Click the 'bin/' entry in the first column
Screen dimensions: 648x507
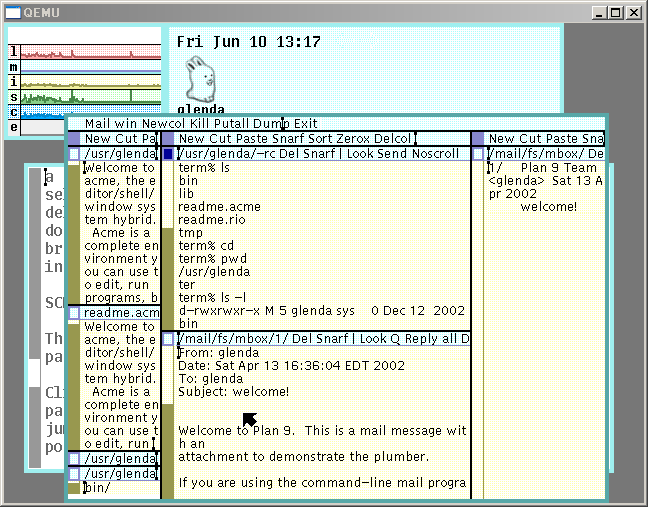[98, 488]
